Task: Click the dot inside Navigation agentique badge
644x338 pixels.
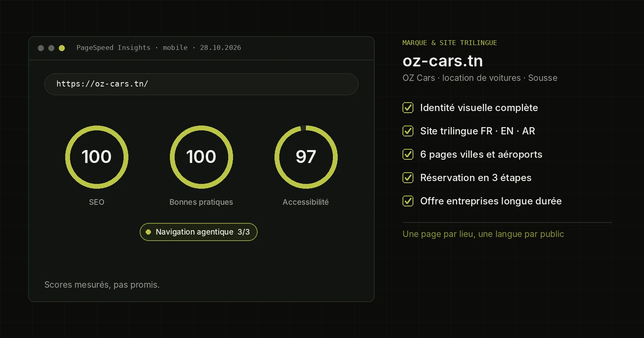Action: [148, 232]
